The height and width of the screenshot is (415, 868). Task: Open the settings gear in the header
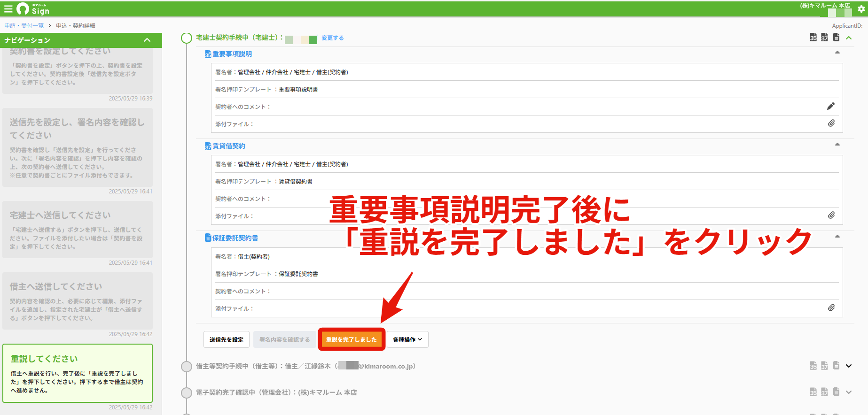tap(861, 9)
